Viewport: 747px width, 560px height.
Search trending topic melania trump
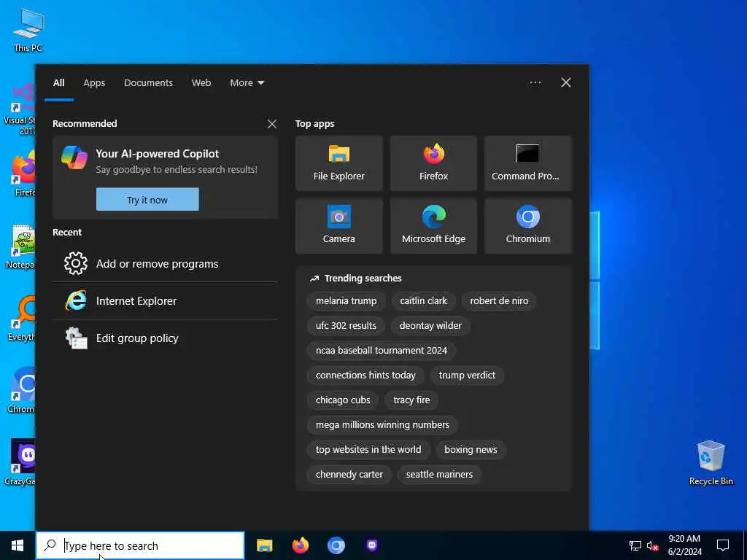(x=346, y=301)
